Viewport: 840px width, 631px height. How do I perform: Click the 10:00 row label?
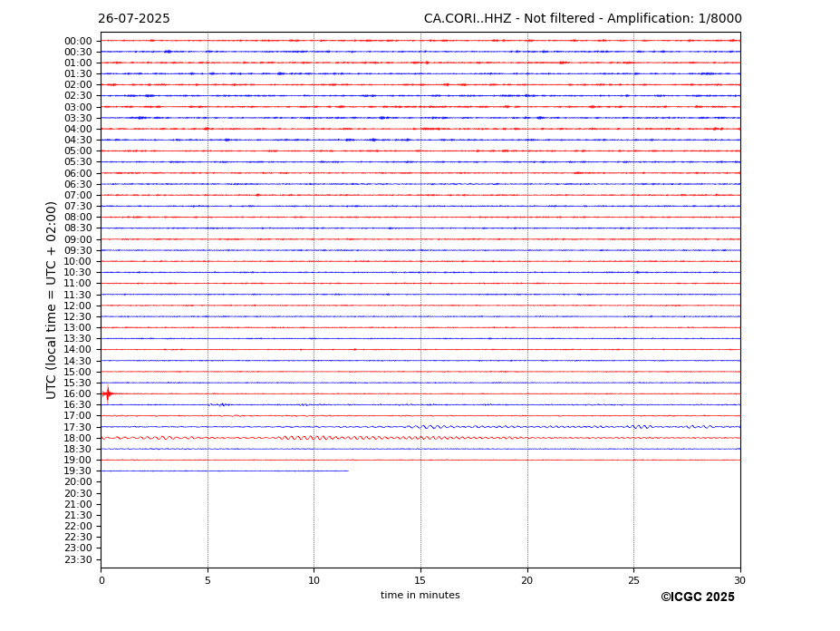78,262
